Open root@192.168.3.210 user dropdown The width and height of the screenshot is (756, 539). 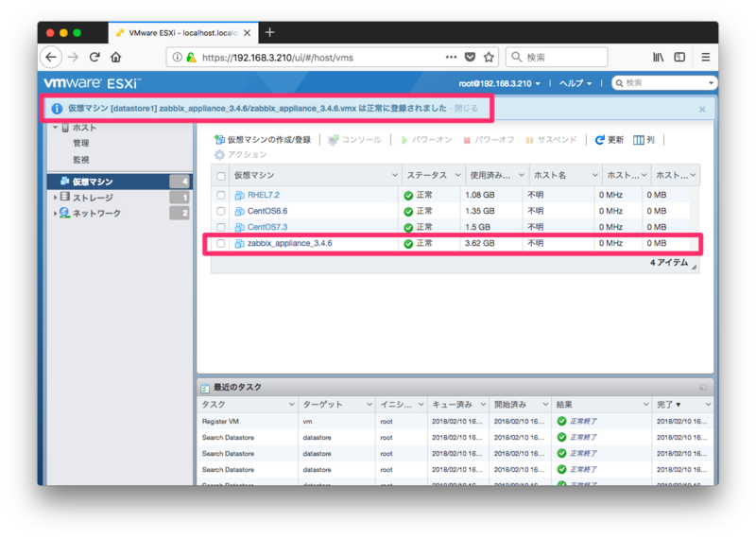[499, 83]
